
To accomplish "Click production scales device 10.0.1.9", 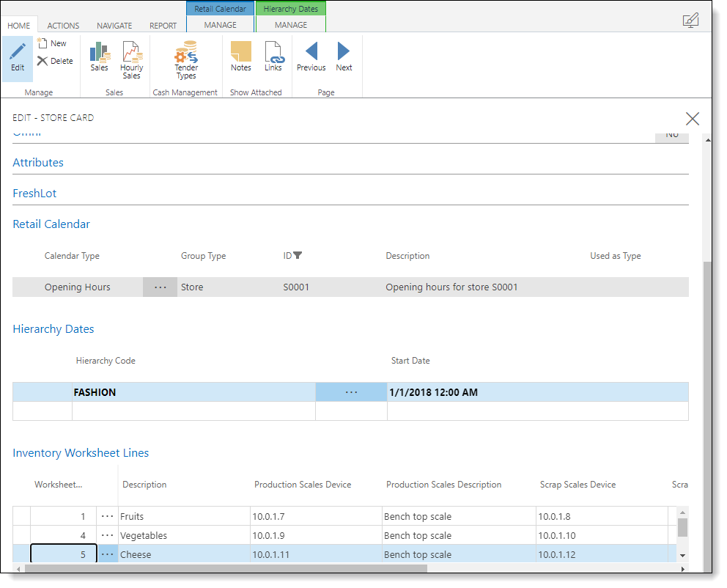I will [316, 535].
